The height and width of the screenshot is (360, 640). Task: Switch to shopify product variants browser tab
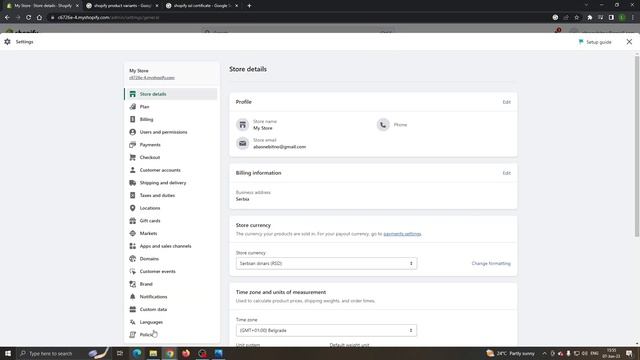click(x=122, y=6)
